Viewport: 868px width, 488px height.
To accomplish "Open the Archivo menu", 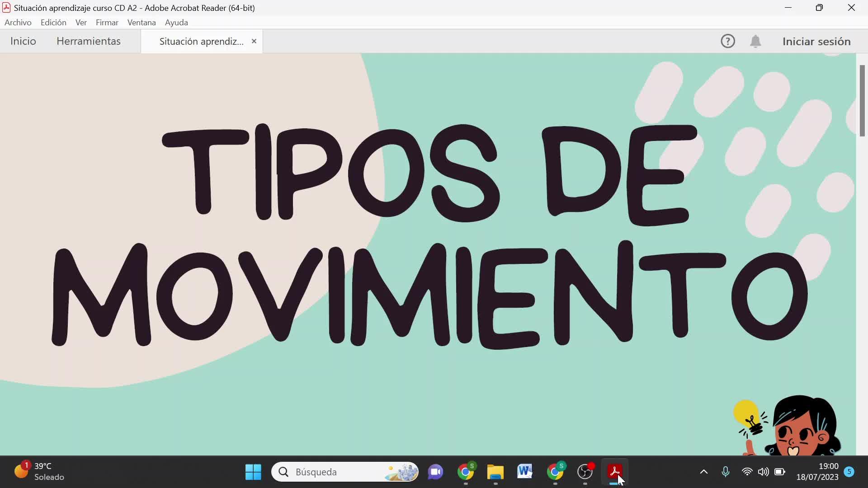I will [x=18, y=22].
